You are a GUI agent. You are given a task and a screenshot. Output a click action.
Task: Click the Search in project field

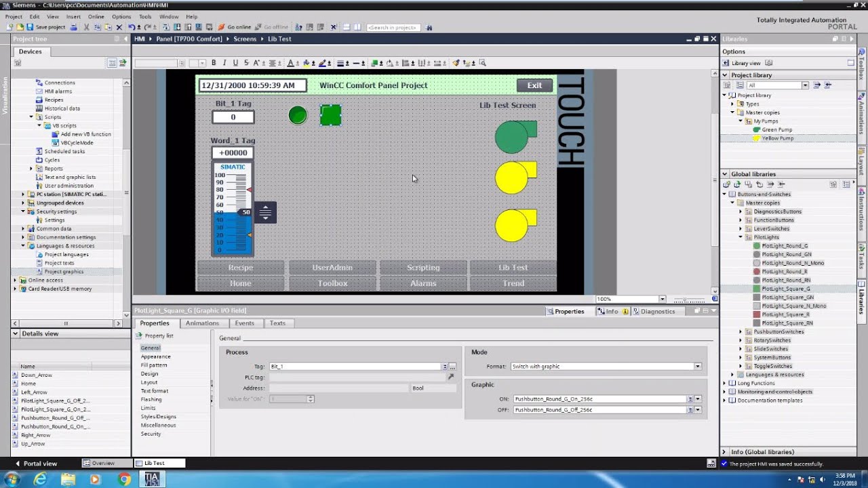point(393,27)
